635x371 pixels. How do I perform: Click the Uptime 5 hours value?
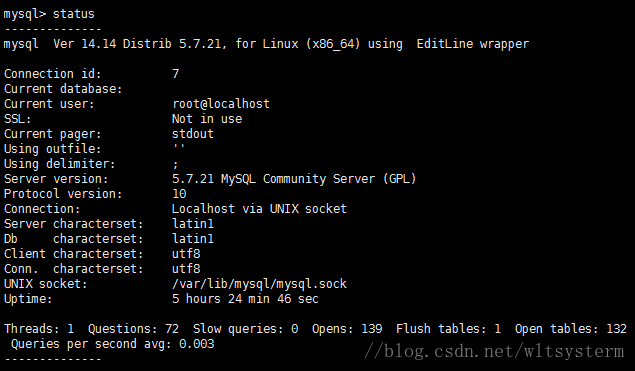[245, 299]
